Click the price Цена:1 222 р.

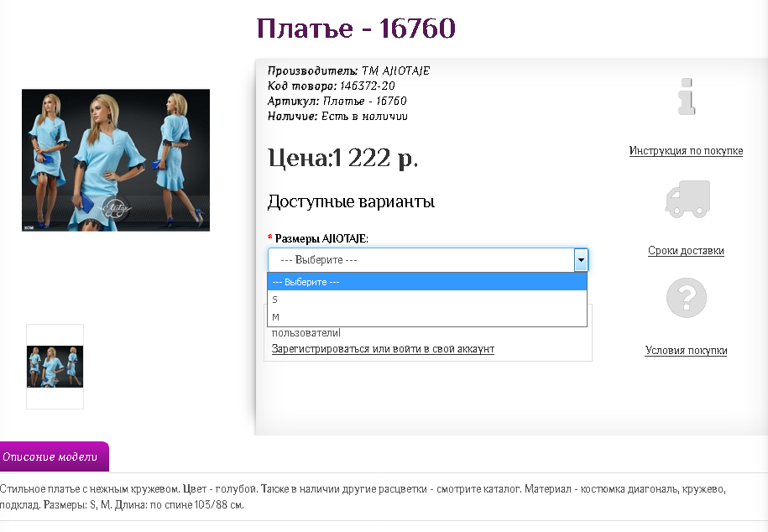(342, 158)
